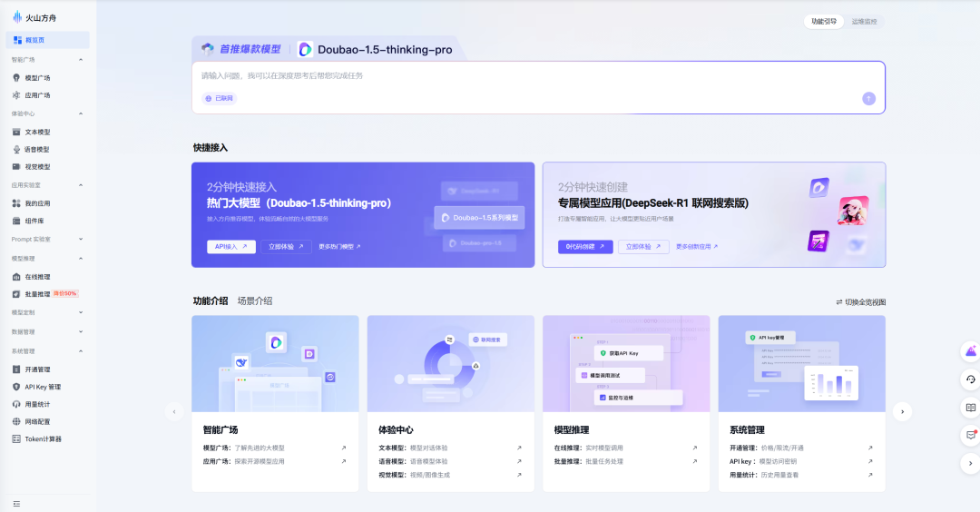Collapse the 系统管理 sidebar section
The height and width of the screenshot is (512, 980).
pyautogui.click(x=81, y=351)
